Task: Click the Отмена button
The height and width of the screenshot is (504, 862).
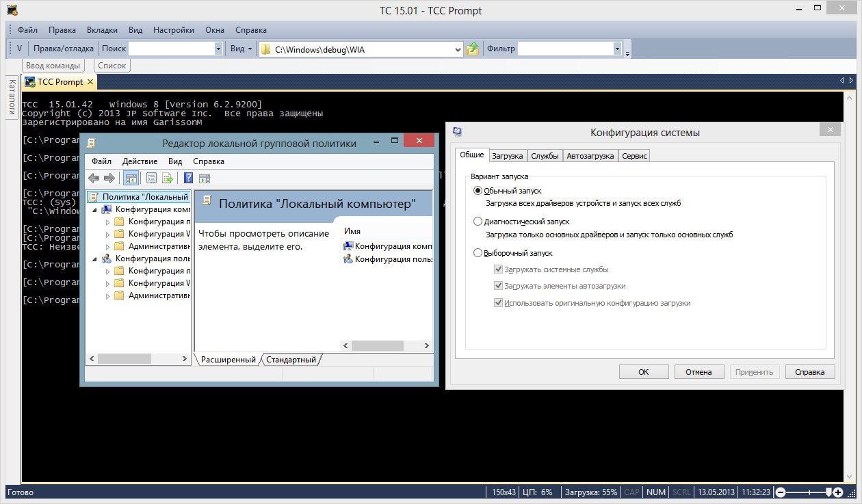Action: click(x=698, y=372)
